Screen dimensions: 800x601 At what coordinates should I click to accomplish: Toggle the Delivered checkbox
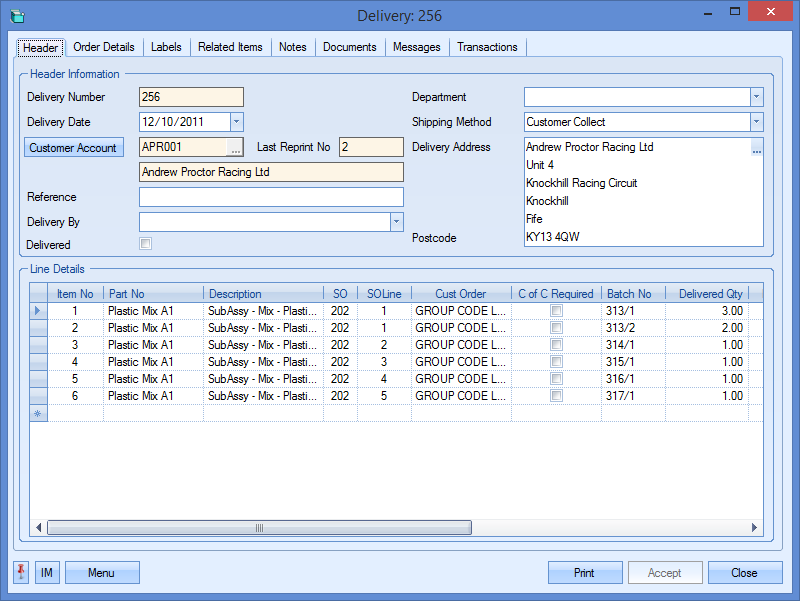click(x=146, y=244)
